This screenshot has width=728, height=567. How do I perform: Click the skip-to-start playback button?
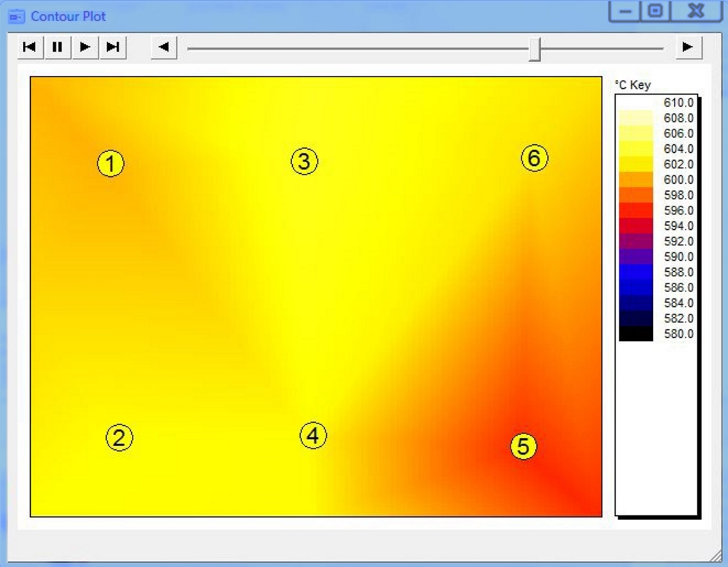tap(28, 47)
